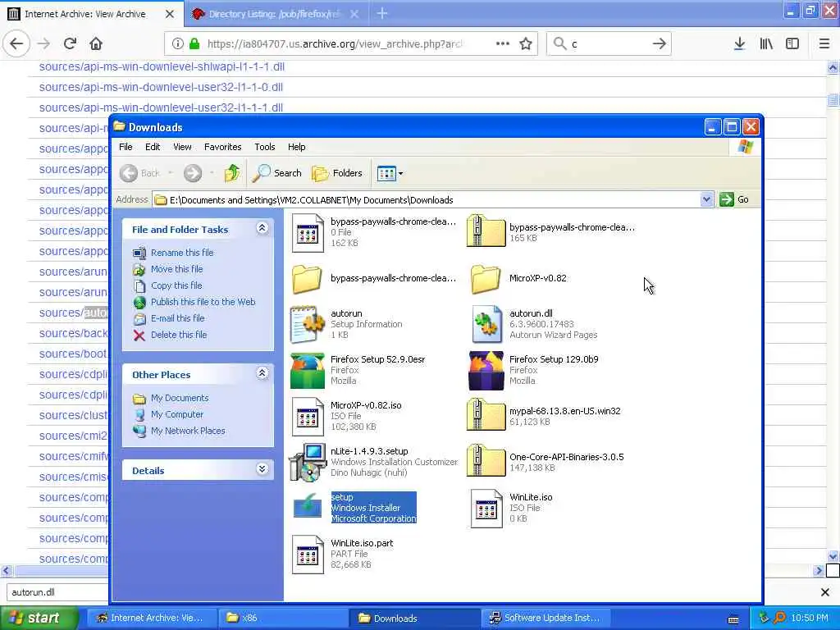Click the Windows start button
This screenshot has height=630, width=840.
coord(39,618)
